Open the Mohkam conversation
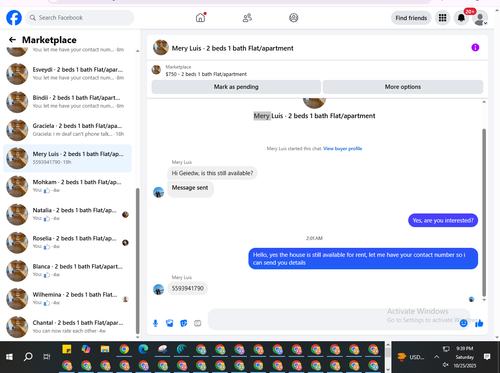The width and height of the screenshot is (500, 373). click(67, 186)
